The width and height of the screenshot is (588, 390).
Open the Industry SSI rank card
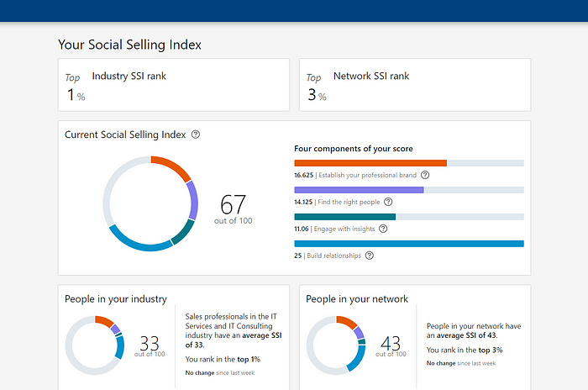pos(174,85)
